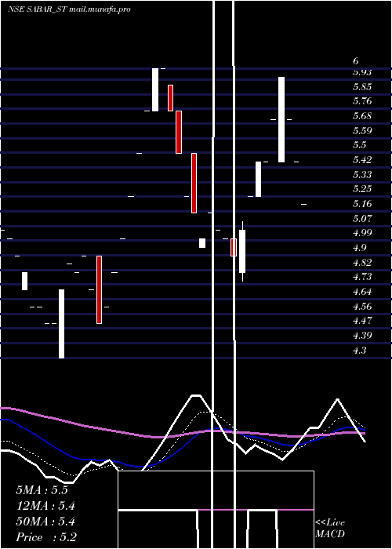Click the 4.99 price axis label
392x549 pixels.
click(x=362, y=233)
